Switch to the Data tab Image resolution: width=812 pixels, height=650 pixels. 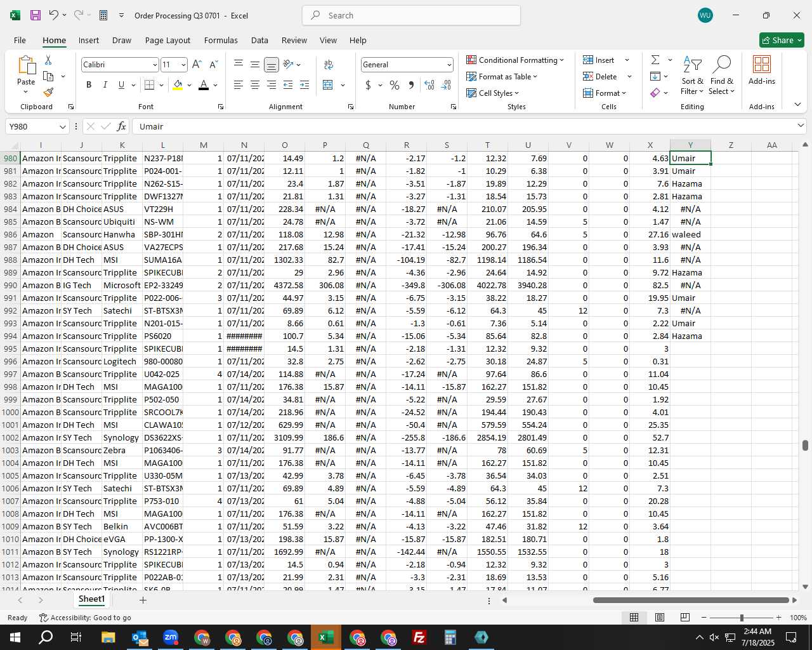click(259, 40)
